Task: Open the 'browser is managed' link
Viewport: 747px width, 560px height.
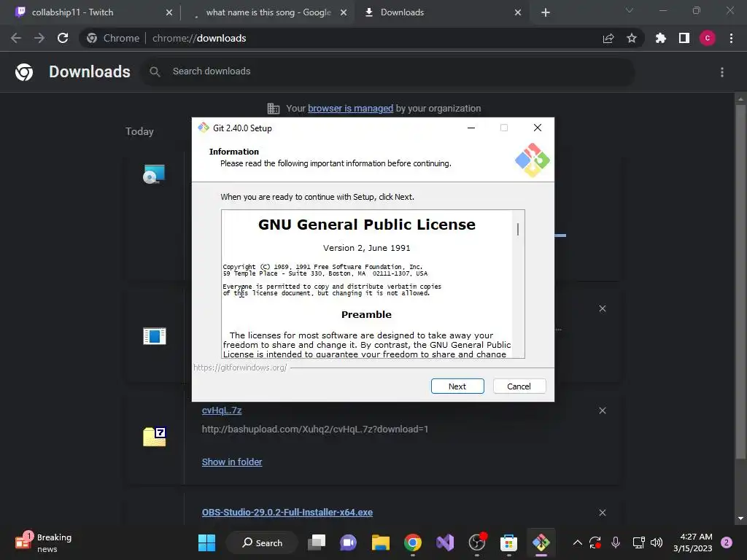Action: pyautogui.click(x=350, y=108)
